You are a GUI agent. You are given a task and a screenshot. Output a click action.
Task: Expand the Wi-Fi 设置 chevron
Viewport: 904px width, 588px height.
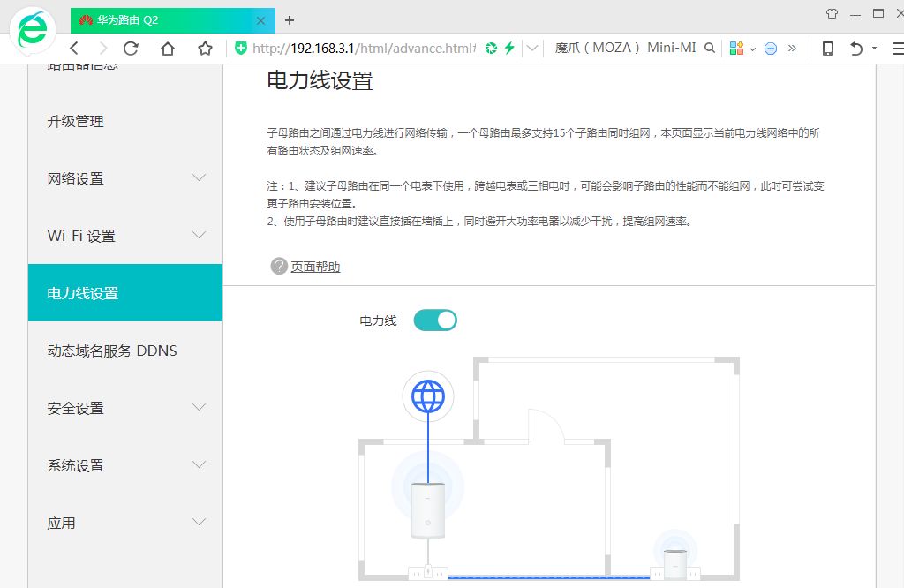199,236
